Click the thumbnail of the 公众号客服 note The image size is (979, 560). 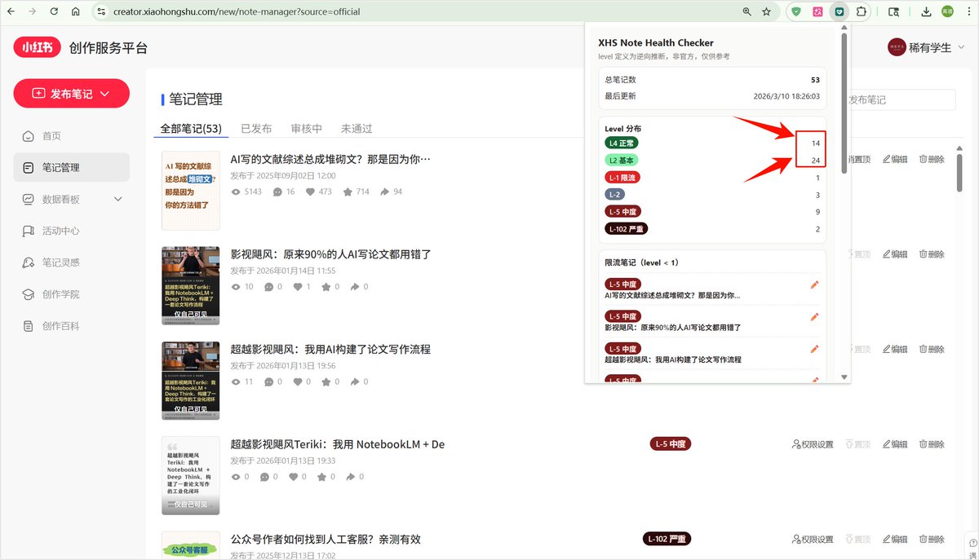[x=190, y=545]
